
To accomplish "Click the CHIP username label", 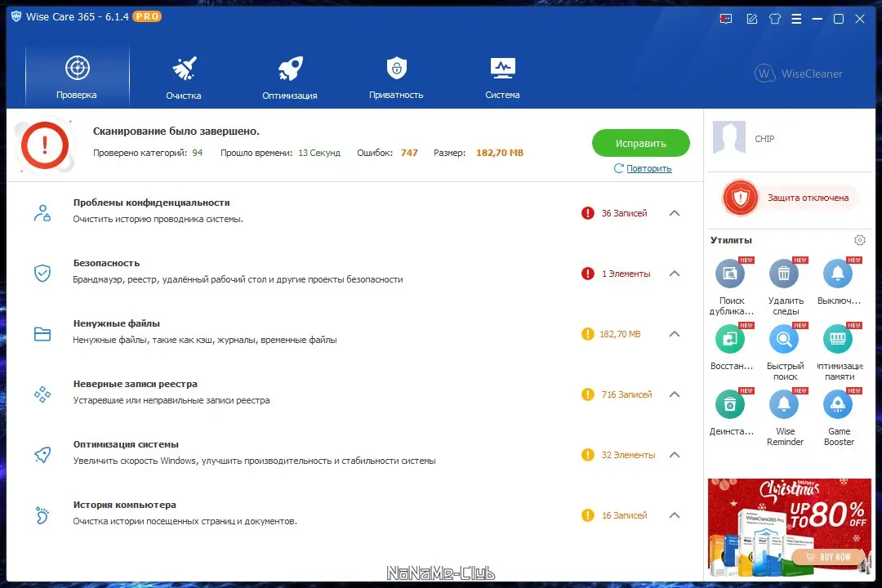I will point(764,139).
